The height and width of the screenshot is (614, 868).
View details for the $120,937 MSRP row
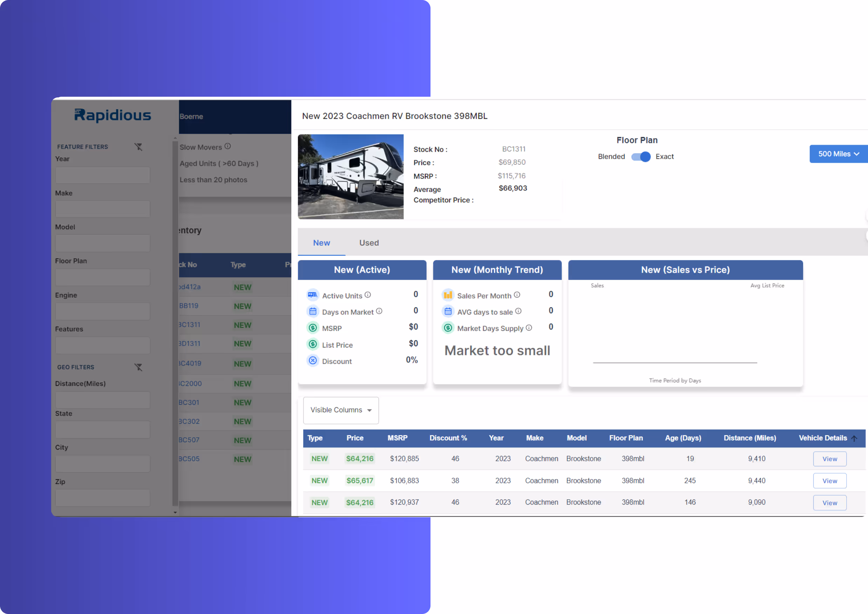830,503
